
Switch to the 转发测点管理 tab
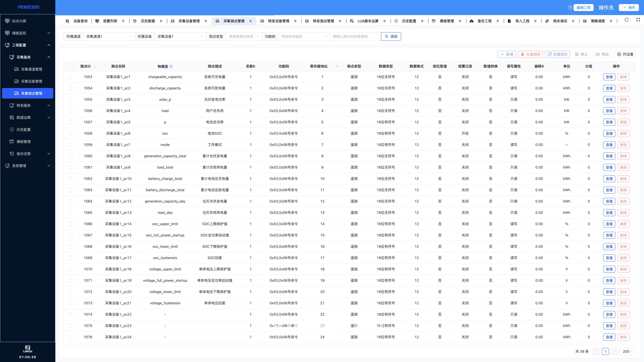click(x=323, y=21)
